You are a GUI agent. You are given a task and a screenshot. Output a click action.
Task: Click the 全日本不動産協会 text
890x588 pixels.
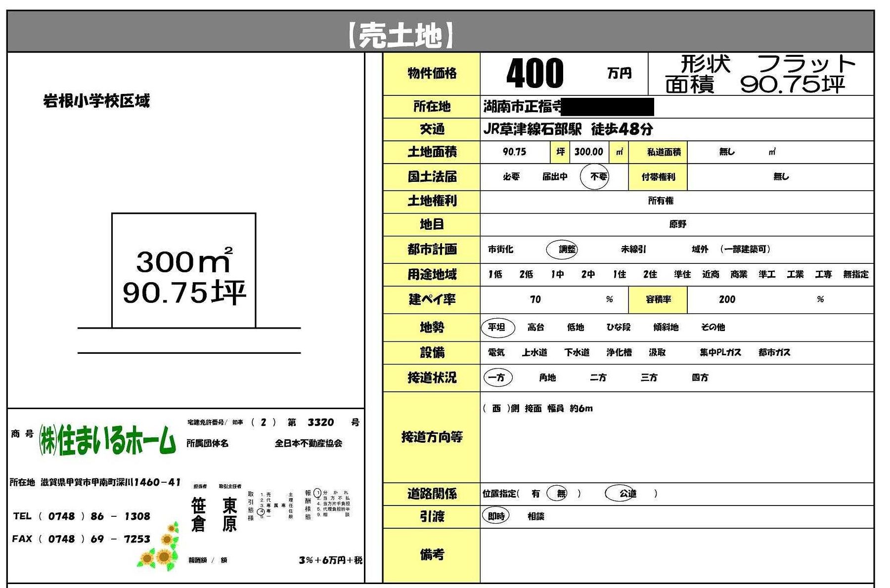coord(309,444)
